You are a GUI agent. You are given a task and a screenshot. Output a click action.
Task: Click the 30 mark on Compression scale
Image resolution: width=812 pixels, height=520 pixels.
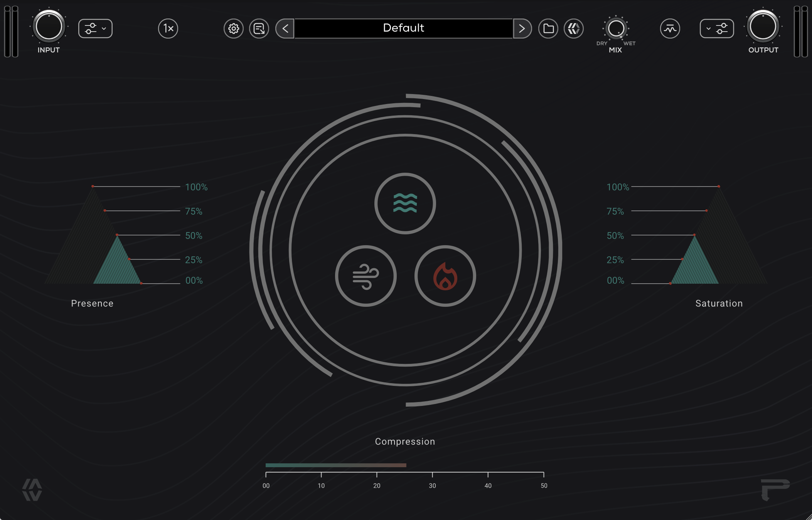[432, 486]
